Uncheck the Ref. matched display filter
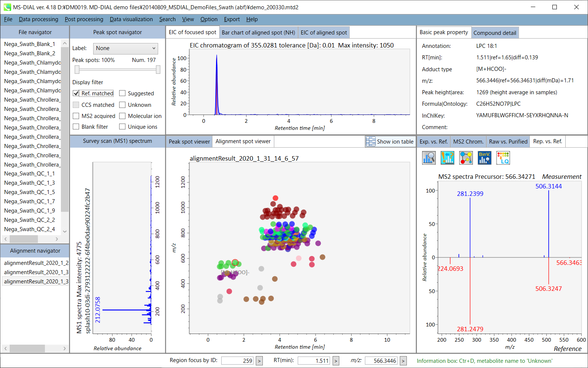The width and height of the screenshot is (588, 368). [76, 93]
